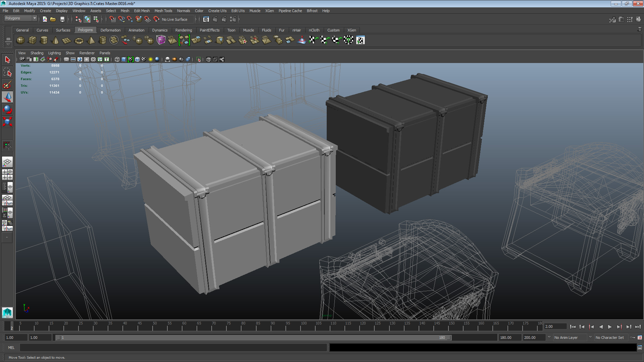Click the MEL command line label

(11, 348)
